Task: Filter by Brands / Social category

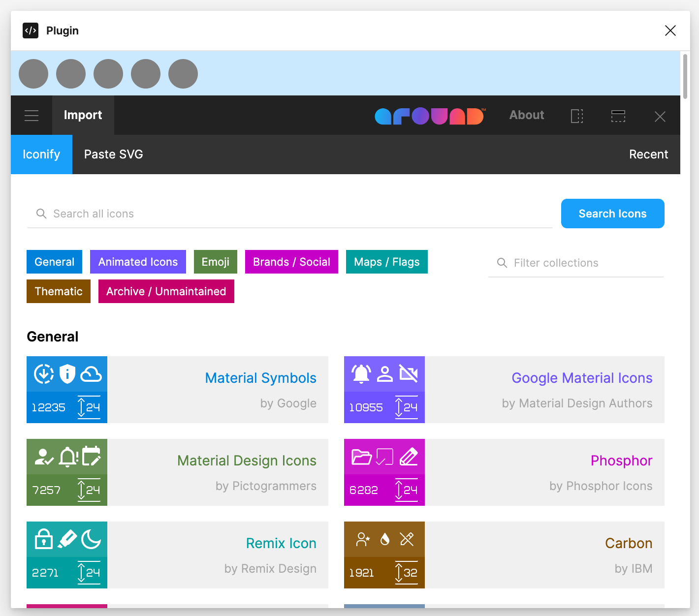Action: pyautogui.click(x=291, y=262)
